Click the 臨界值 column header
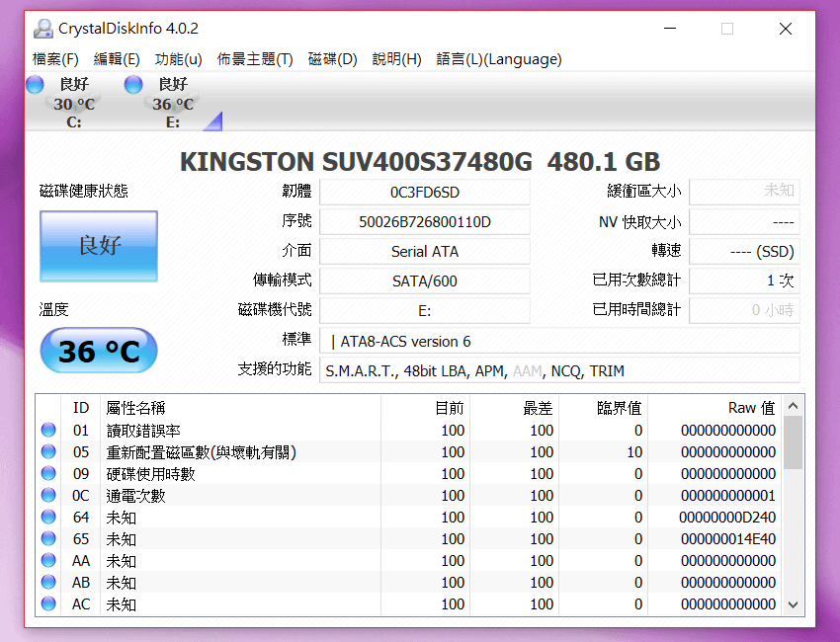 (603, 408)
